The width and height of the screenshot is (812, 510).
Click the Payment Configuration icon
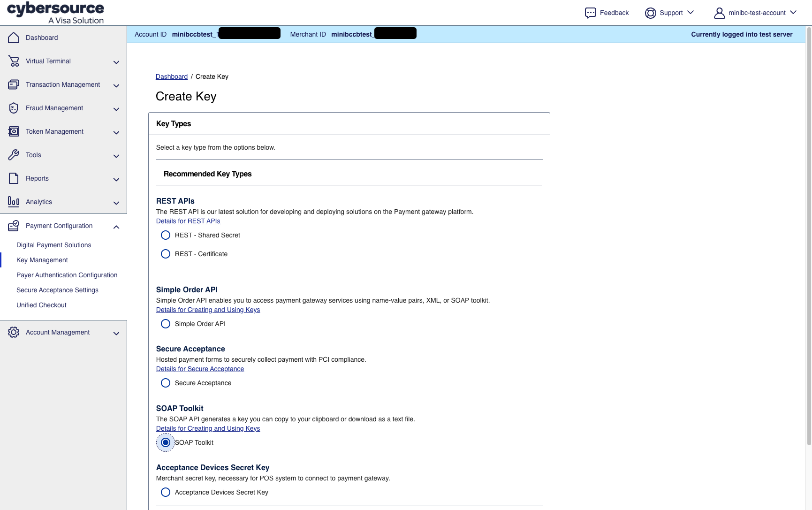(x=14, y=226)
